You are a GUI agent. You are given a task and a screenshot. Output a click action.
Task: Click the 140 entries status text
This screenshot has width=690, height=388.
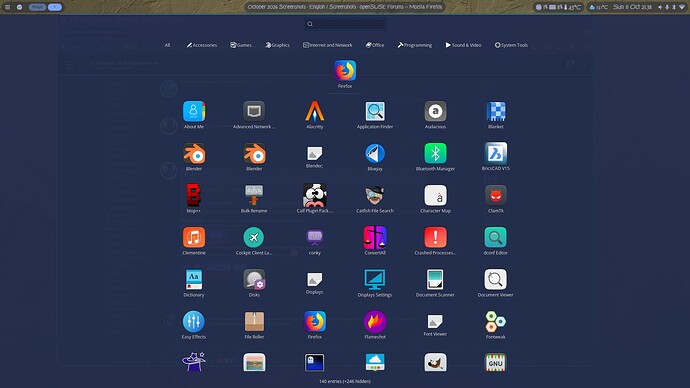tap(345, 381)
